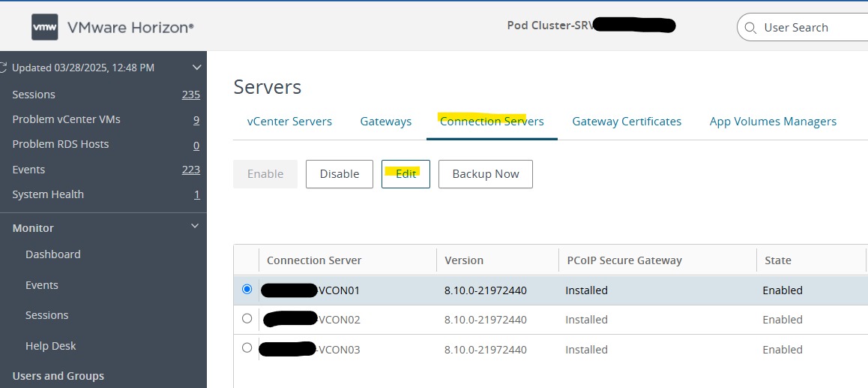This screenshot has height=388, width=868.
Task: Click Installed cell in VCON03 row
Action: [586, 350]
